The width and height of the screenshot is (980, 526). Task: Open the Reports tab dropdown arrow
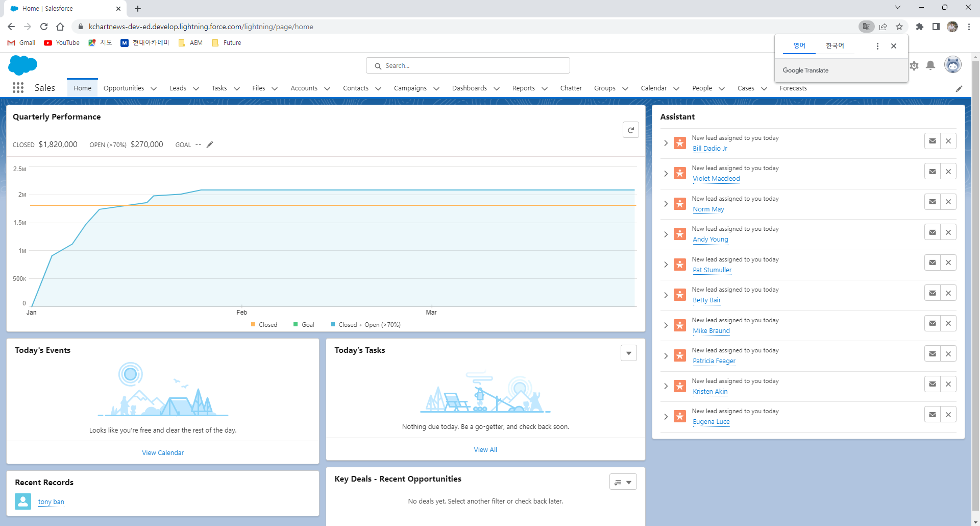545,88
